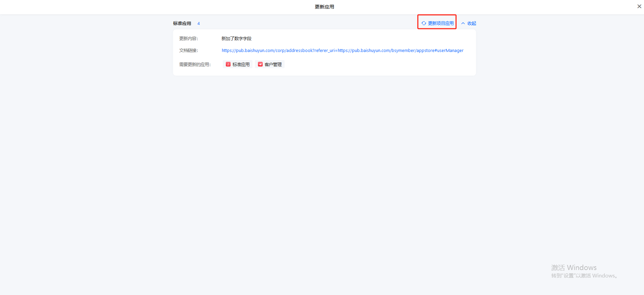Viewport: 644px width, 295px height.
Task: Click the red paper-plane icon of 客户管理
Action: click(260, 64)
